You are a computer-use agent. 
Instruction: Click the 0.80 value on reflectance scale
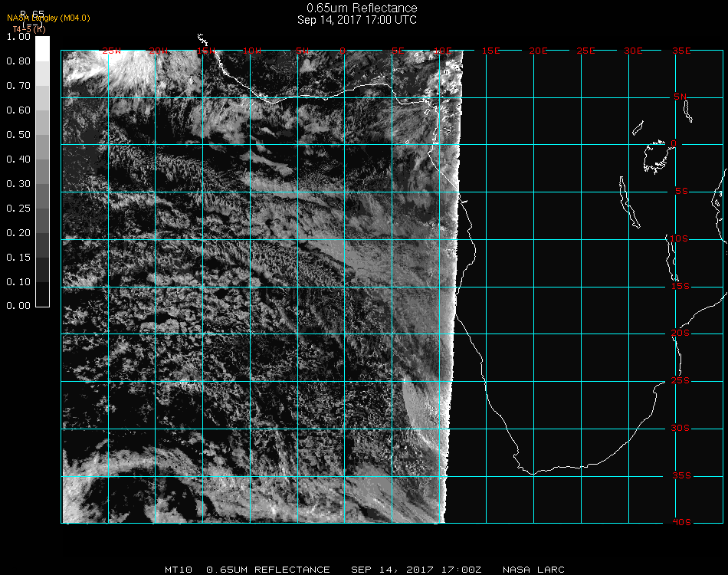click(18, 61)
